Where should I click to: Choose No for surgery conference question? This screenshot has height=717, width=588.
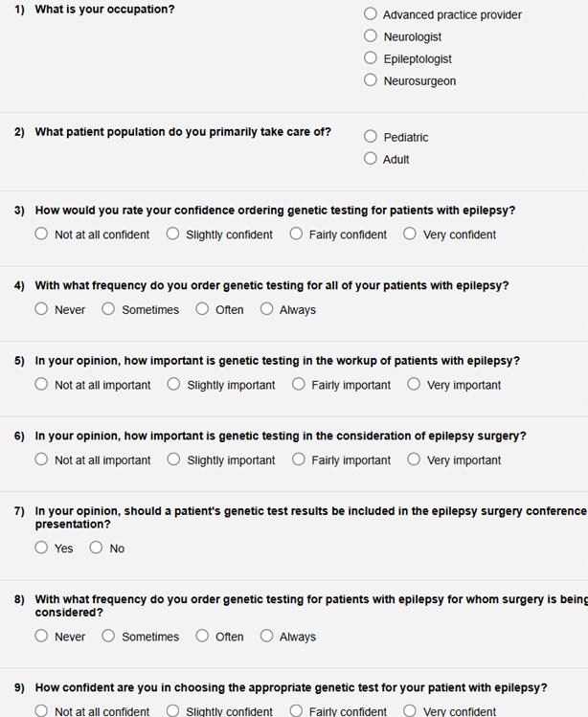click(96, 548)
